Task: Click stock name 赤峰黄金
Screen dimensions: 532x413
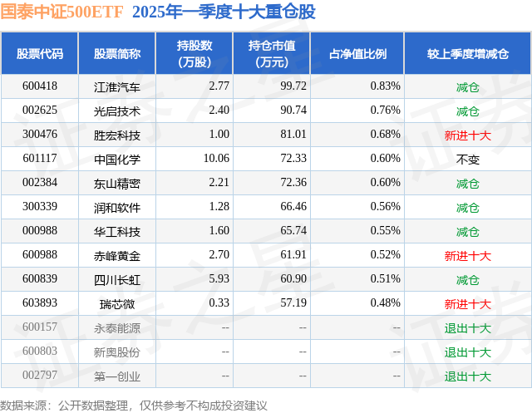Action: [x=117, y=255]
